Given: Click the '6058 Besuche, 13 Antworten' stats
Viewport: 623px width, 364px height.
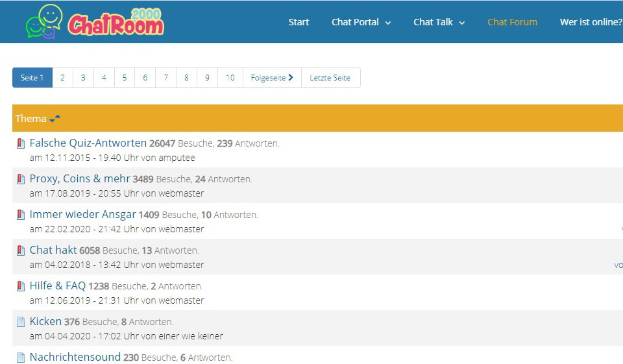Looking at the screenshot, I should pyautogui.click(x=139, y=250).
